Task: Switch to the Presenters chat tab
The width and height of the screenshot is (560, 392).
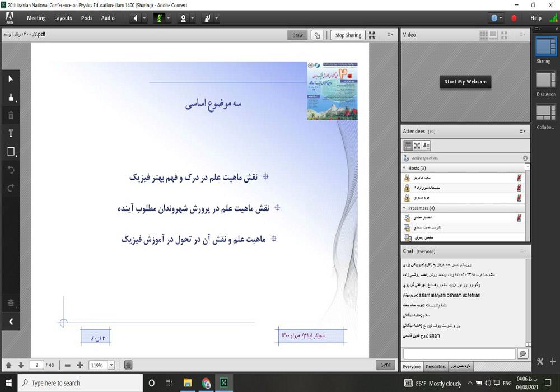Action: (x=436, y=367)
